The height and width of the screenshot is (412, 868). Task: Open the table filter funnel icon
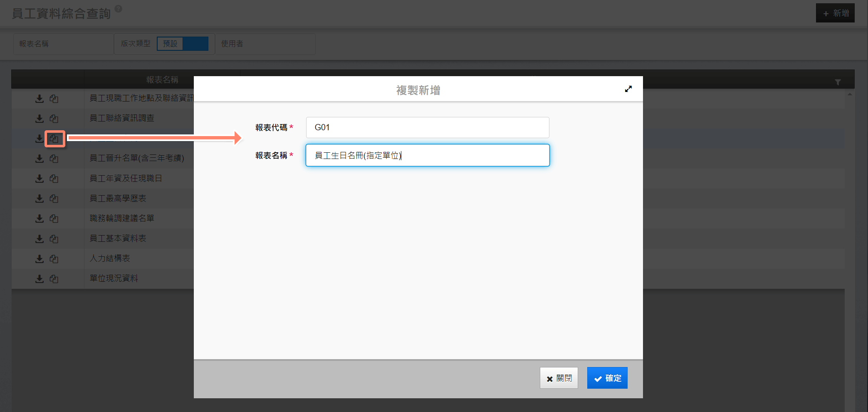[x=838, y=82]
